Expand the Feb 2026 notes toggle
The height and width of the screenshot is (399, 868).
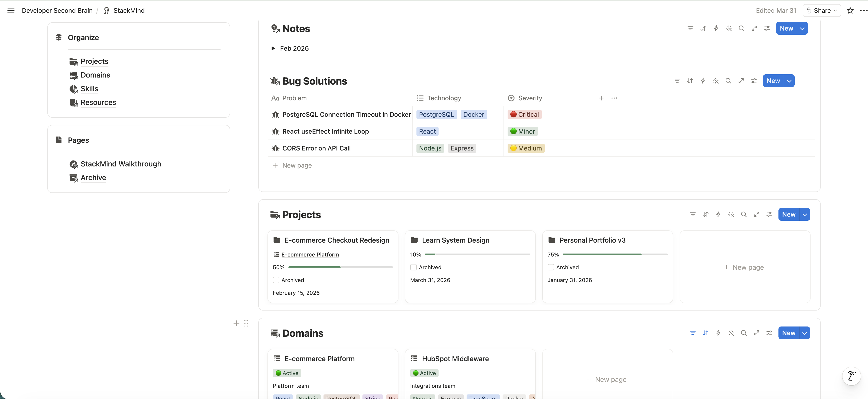coord(273,48)
